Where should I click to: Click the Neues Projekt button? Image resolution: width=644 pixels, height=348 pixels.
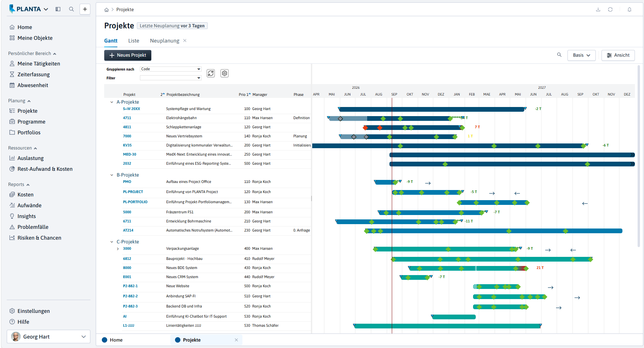(128, 55)
